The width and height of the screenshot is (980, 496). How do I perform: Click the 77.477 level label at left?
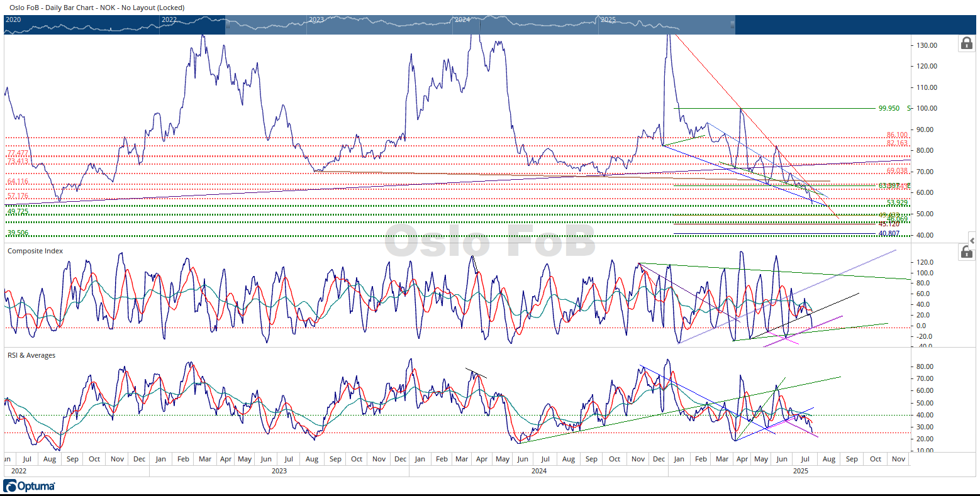[x=18, y=153]
